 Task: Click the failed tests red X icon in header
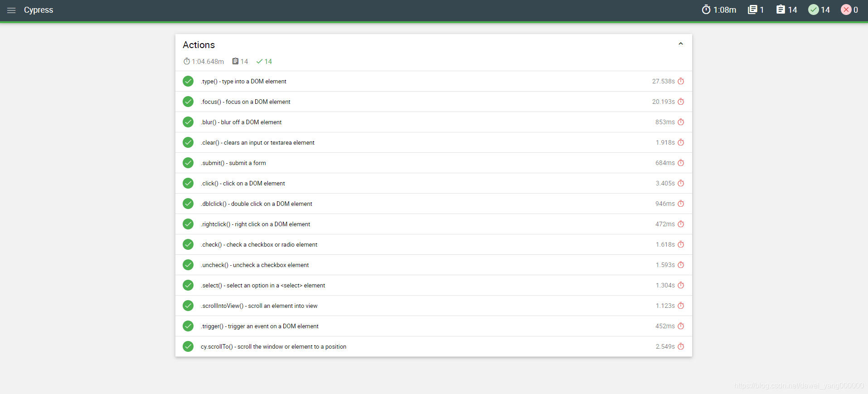(846, 10)
